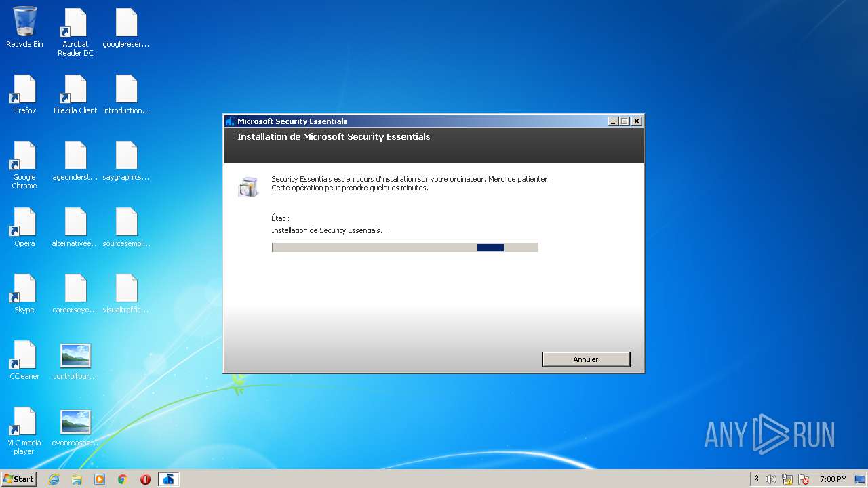Select the introduction… desktop file

tap(126, 94)
